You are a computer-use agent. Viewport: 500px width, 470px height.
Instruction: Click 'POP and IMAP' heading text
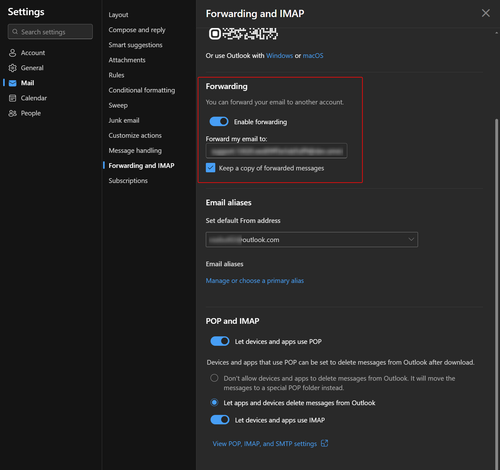232,321
